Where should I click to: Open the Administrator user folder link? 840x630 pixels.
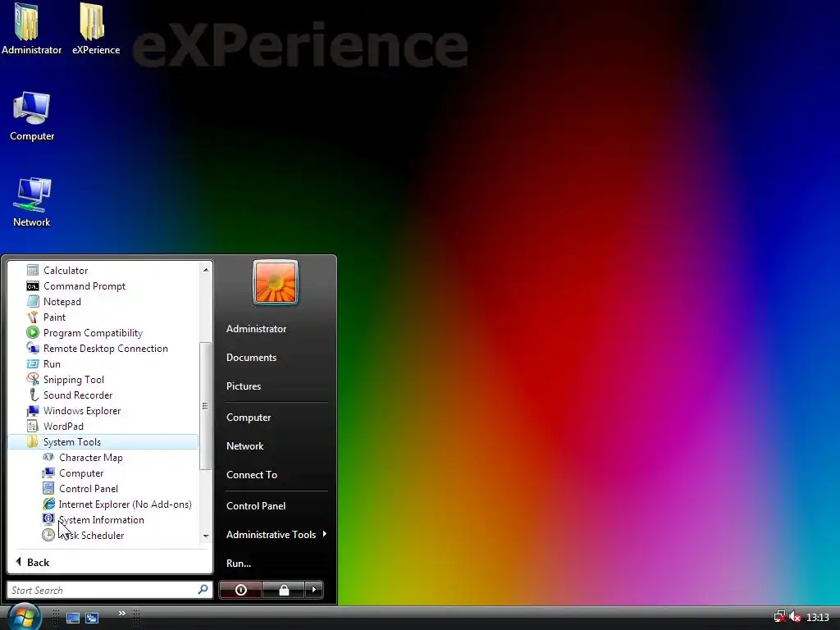(x=256, y=329)
